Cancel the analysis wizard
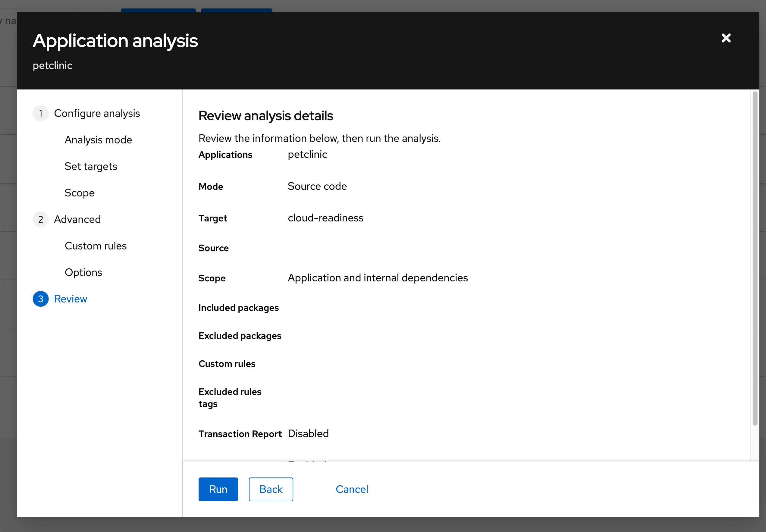The image size is (766, 532). [352, 489]
